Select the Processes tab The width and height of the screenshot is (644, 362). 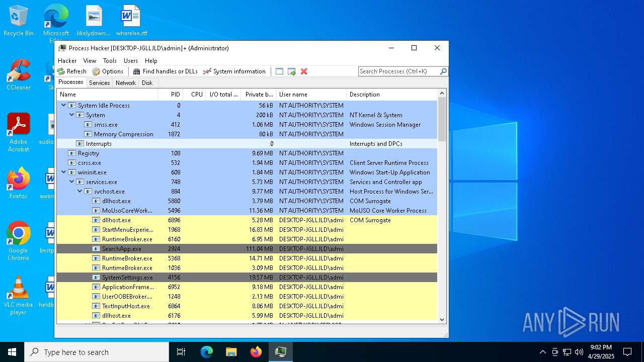click(71, 82)
